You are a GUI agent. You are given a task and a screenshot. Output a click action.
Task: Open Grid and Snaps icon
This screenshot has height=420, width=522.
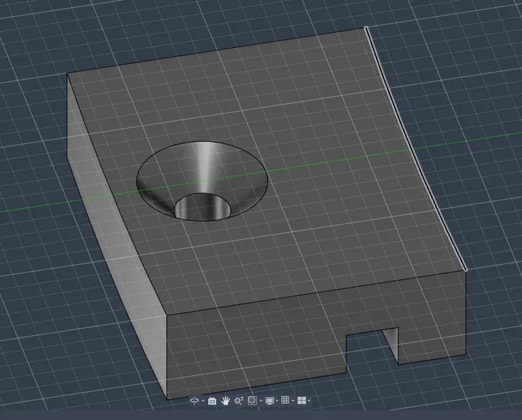click(x=285, y=400)
